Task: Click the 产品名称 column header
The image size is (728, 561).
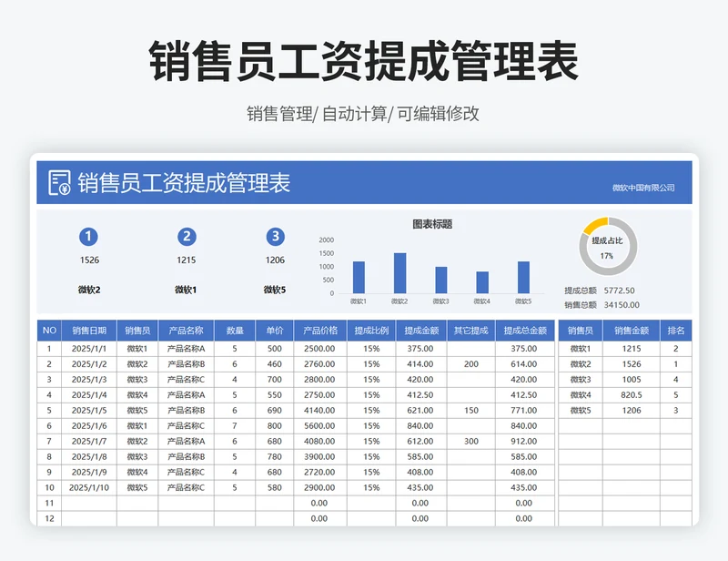Action: (x=186, y=331)
